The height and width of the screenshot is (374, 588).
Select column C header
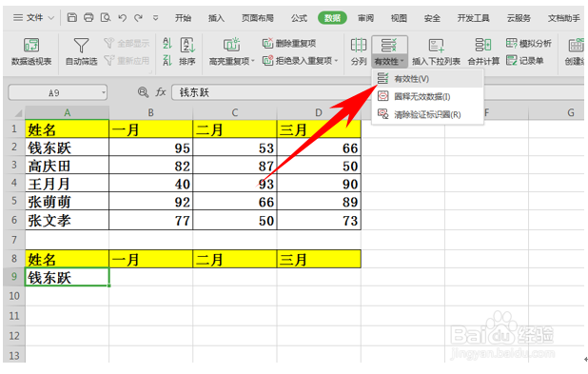click(235, 112)
